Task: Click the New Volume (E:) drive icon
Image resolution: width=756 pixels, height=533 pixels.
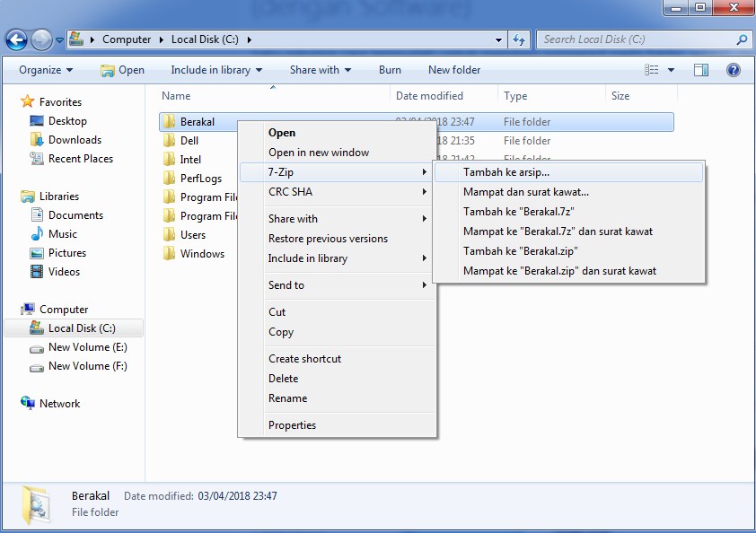Action: 37,348
